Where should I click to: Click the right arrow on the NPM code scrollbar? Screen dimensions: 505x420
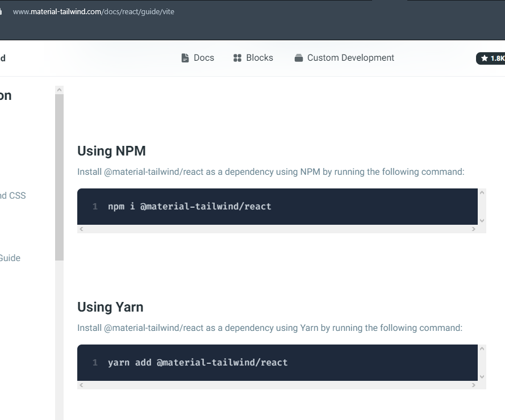tap(473, 229)
